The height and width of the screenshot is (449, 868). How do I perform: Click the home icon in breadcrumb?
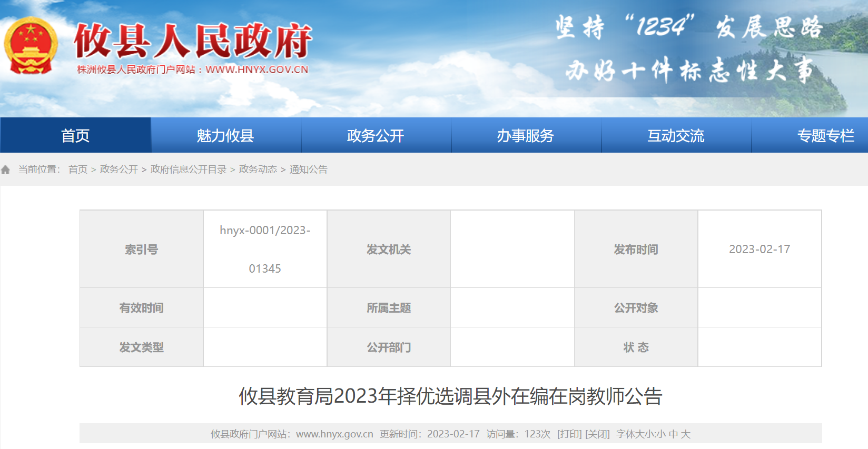[x=6, y=169]
